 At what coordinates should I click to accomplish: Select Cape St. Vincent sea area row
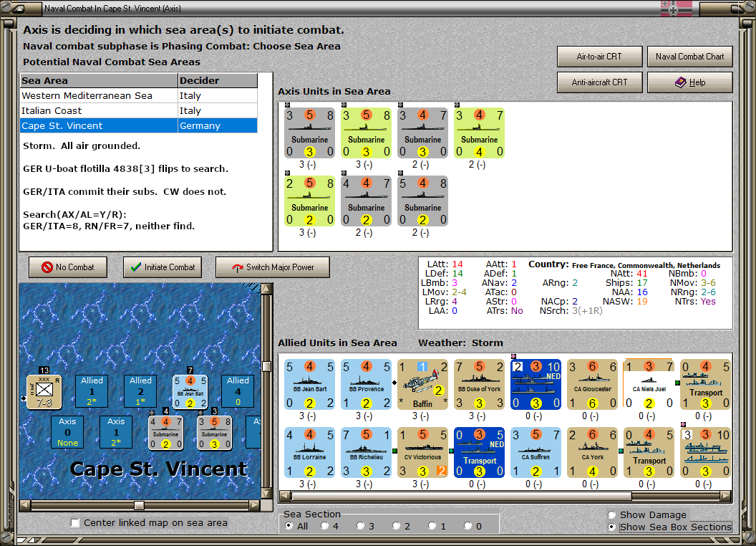pyautogui.click(x=138, y=125)
